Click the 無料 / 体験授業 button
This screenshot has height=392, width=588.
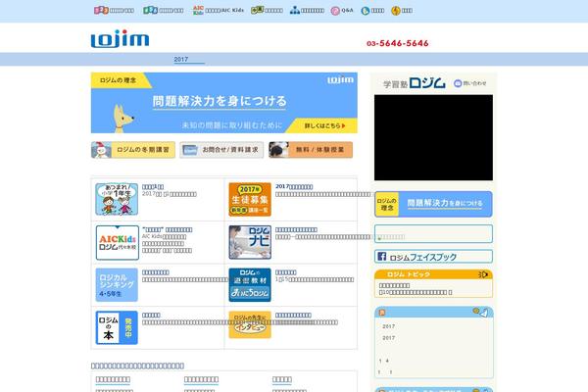point(311,150)
